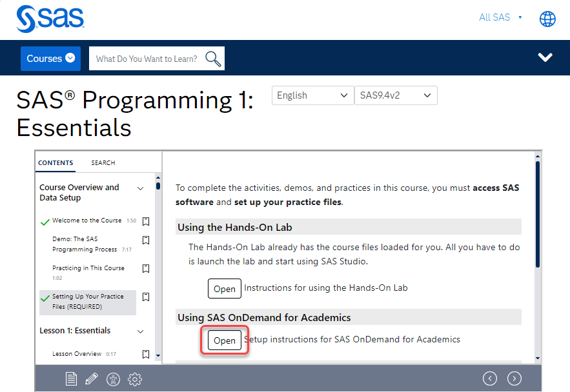Toggle bookmark on Setting Up Your Practice Files

click(146, 297)
